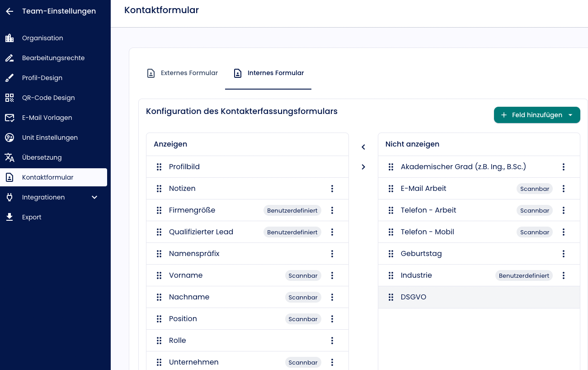Expand the Integrationen chevron
Screen dimensions: 588x370
tap(94, 197)
